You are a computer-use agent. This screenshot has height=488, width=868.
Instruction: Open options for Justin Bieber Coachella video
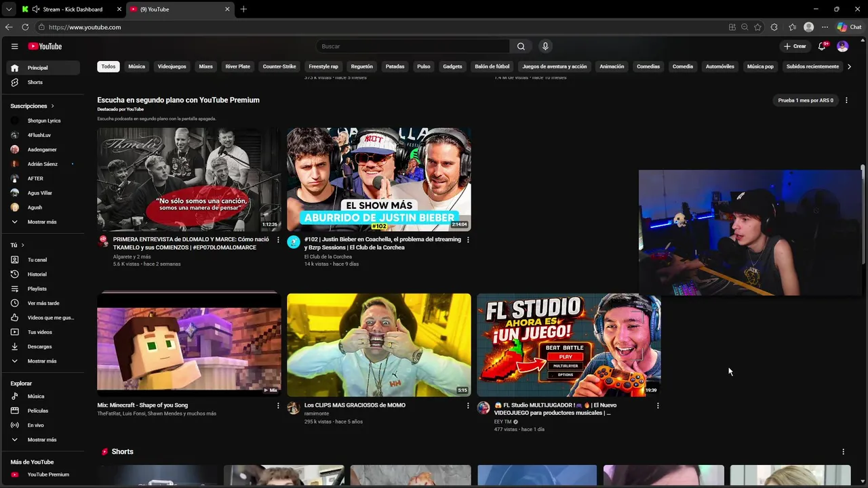pos(467,239)
